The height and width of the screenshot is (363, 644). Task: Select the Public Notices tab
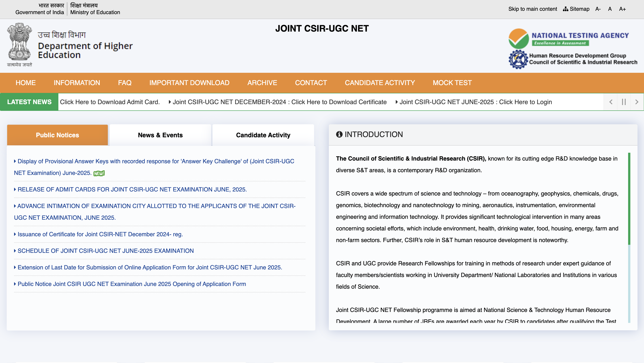[57, 135]
